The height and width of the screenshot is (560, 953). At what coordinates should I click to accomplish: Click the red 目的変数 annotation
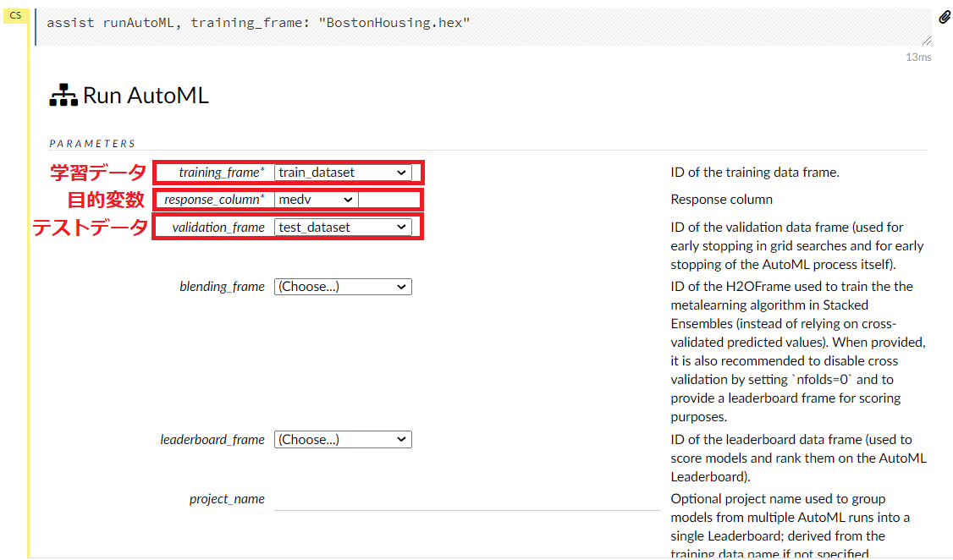click(106, 200)
